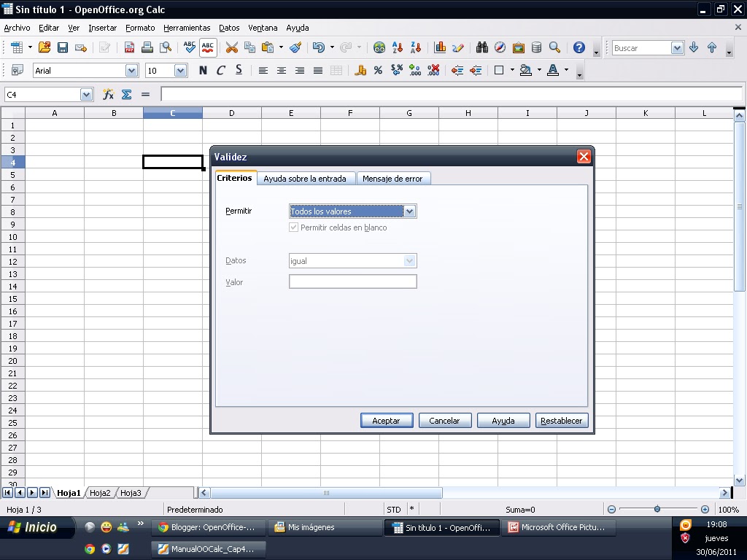The width and height of the screenshot is (747, 560).
Task: Enable 'Permitir celdas en blanco' checkbox
Action: pos(293,227)
